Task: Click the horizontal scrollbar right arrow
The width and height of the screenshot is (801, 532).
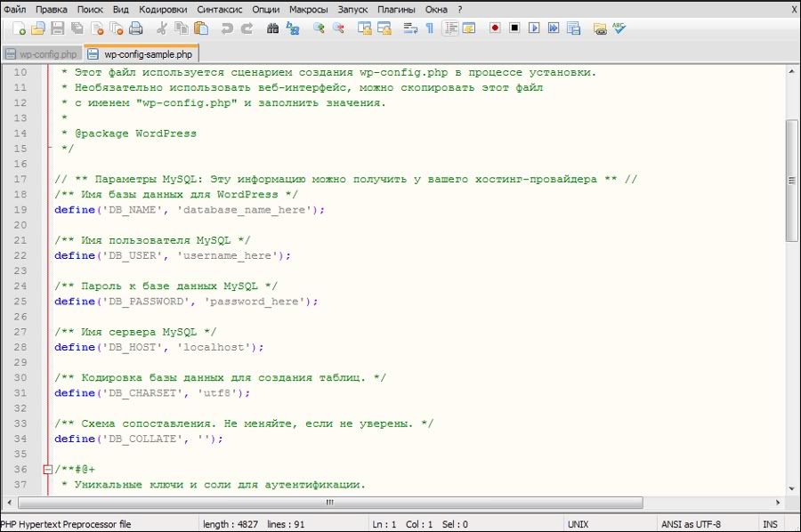Action: pos(778,503)
